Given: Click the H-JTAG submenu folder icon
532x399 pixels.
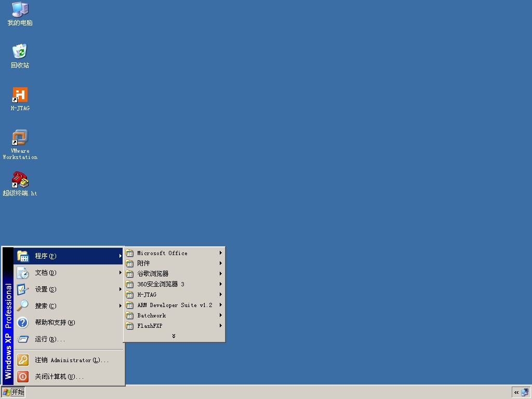Looking at the screenshot, I should pyautogui.click(x=129, y=295).
